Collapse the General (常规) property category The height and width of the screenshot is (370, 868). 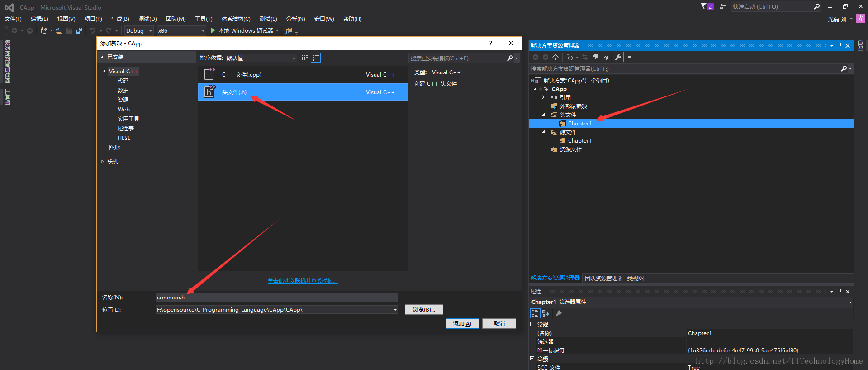tap(532, 324)
